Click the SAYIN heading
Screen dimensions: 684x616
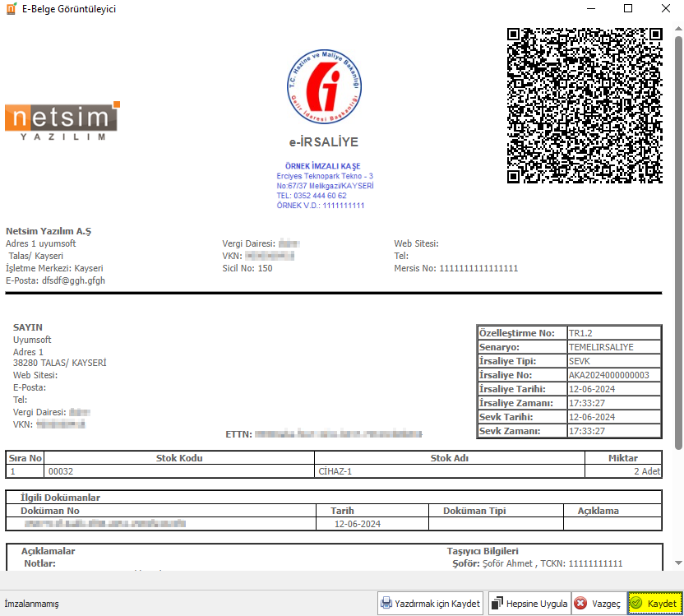pos(27,327)
